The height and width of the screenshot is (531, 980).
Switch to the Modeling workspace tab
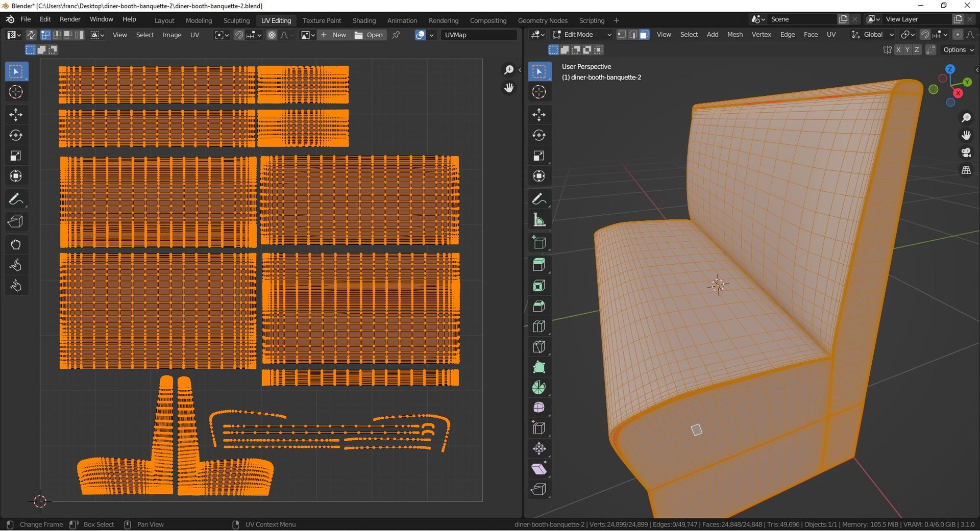coord(199,20)
